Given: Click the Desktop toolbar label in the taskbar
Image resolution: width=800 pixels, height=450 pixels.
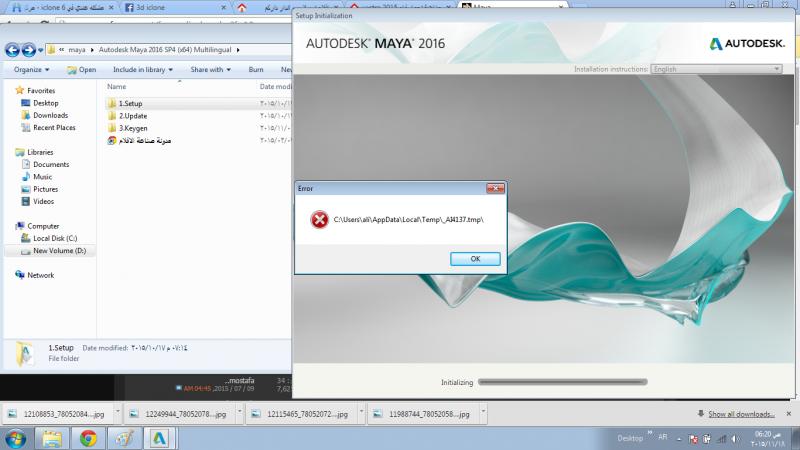Looking at the screenshot, I should coord(630,438).
